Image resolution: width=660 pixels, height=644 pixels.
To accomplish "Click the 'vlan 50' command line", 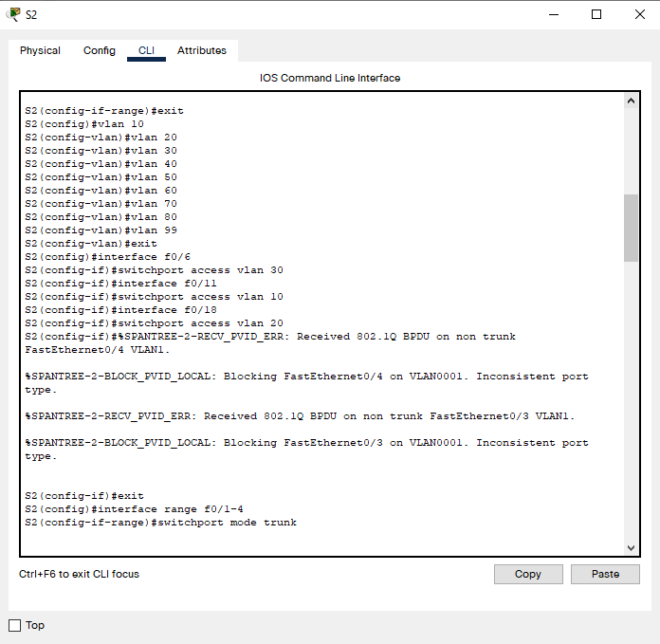I will (x=101, y=176).
